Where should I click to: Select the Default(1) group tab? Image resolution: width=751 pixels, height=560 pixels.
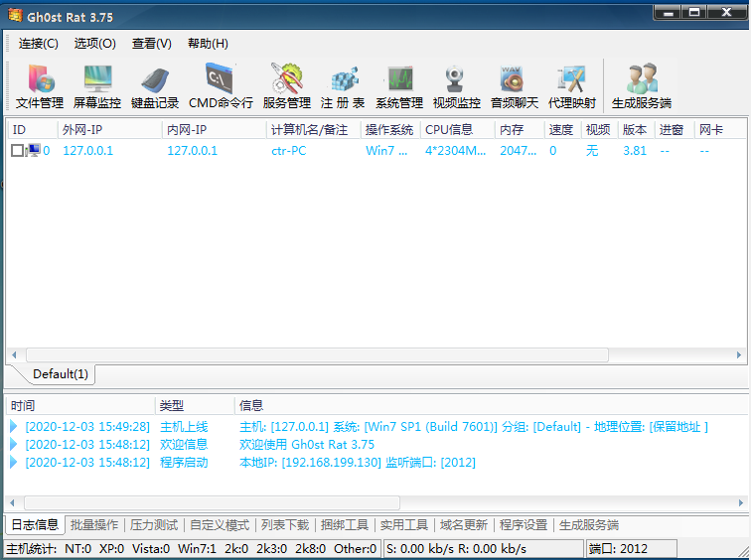click(61, 373)
